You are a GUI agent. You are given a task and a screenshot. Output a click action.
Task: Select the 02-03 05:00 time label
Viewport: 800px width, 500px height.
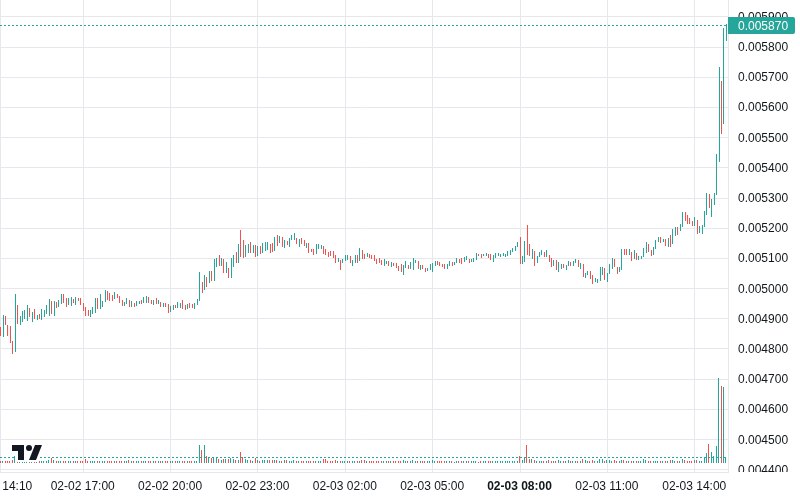click(x=432, y=486)
